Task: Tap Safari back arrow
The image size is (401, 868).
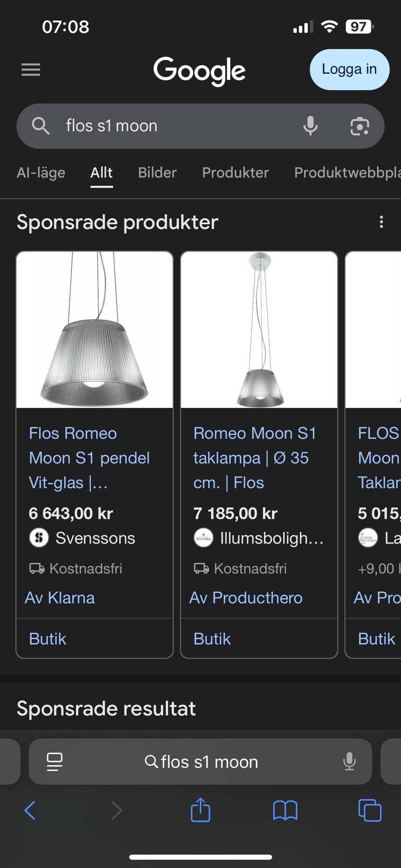Action: [x=30, y=811]
